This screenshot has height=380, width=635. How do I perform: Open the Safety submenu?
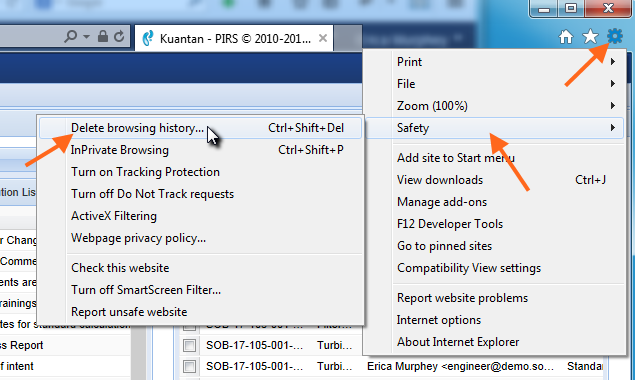click(494, 128)
